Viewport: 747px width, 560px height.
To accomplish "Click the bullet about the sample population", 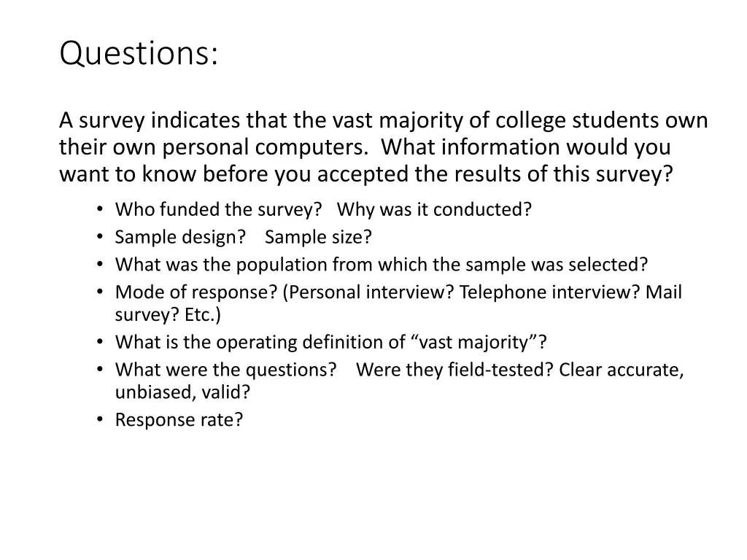I will click(x=382, y=265).
